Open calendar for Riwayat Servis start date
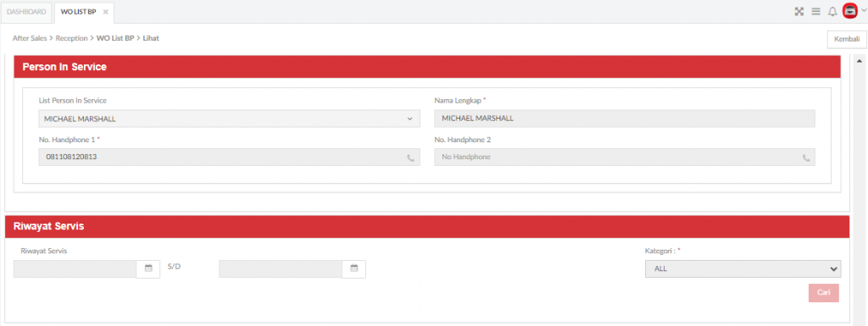Viewport: 868px width, 326px height. point(148,268)
